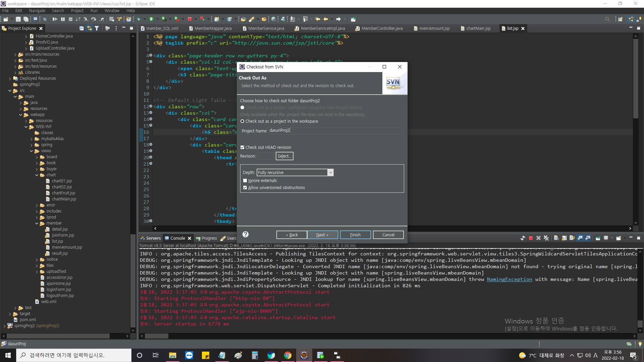The image size is (644, 362).
Task: Click Clear Console icon
Action: [x=556, y=238]
